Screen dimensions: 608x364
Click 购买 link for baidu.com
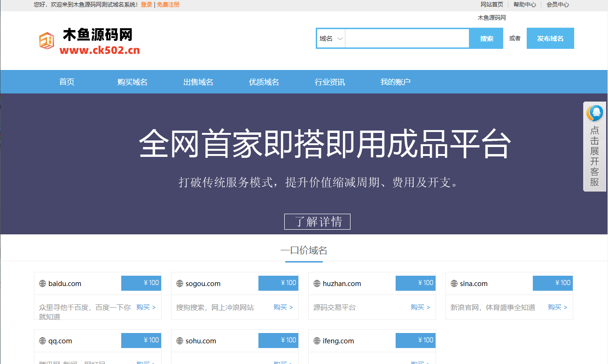146,307
